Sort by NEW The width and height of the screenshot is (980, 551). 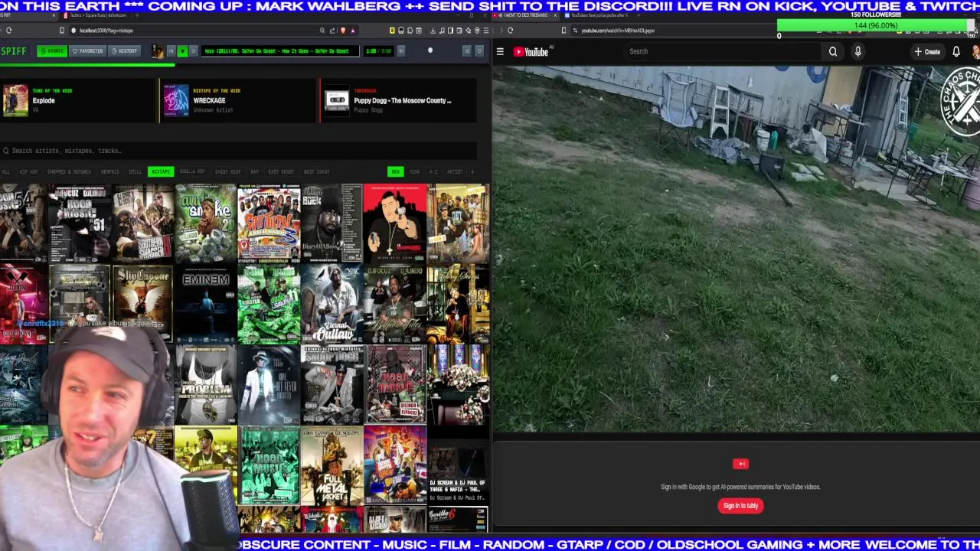[x=395, y=171]
